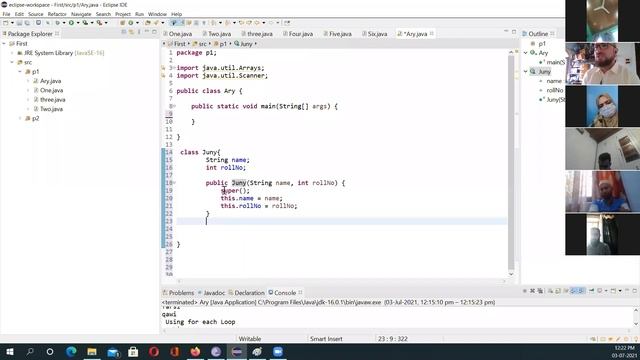Click the Terminate icon in Console toolbar
Viewport: 640px width, 360px height.
(524, 291)
